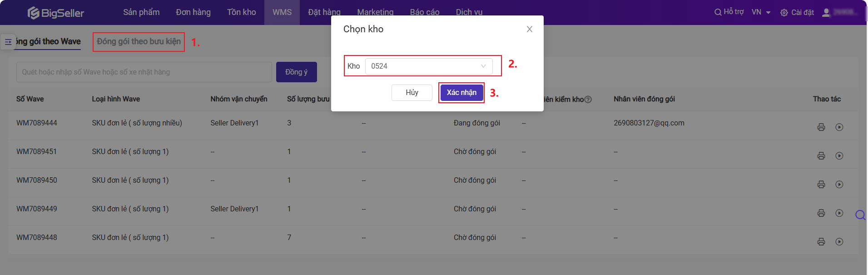Click the Đồng ý button
The image size is (868, 275).
(x=297, y=72)
